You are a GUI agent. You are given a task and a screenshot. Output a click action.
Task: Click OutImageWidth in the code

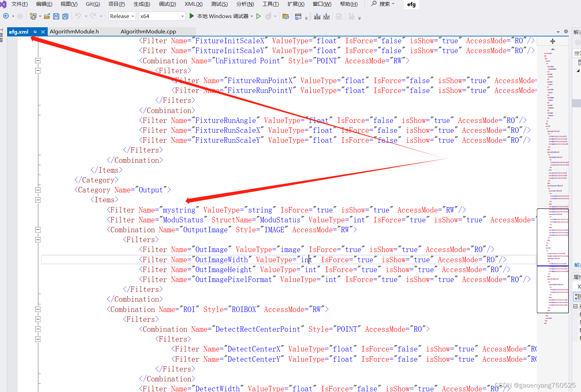pyautogui.click(x=221, y=260)
